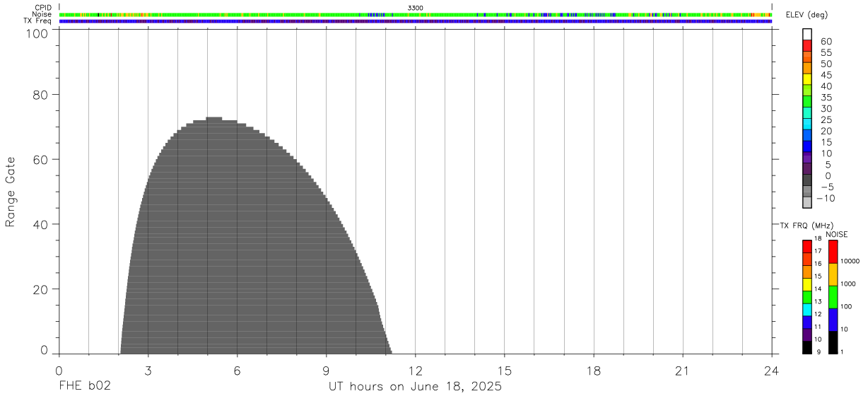Click the y-axis tick label '100'
This screenshot has height=401, width=868.
coord(37,33)
